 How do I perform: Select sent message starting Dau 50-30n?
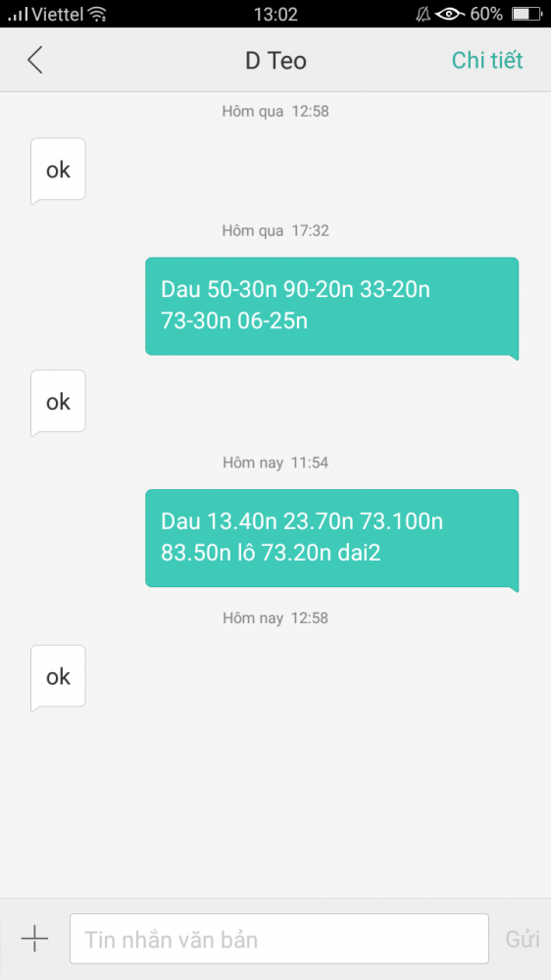tap(332, 307)
